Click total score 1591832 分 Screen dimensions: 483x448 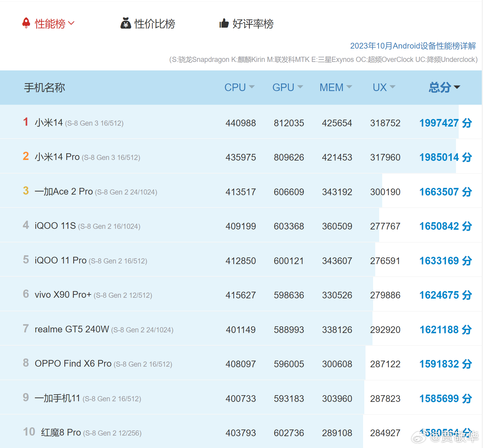click(446, 364)
